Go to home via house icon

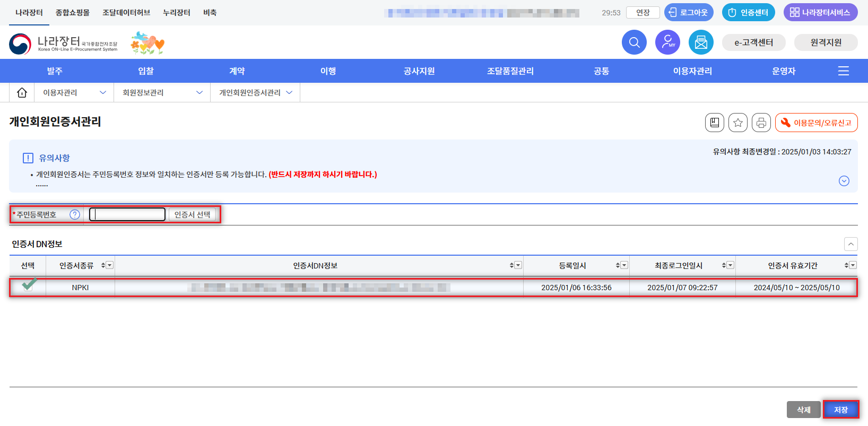click(x=22, y=92)
